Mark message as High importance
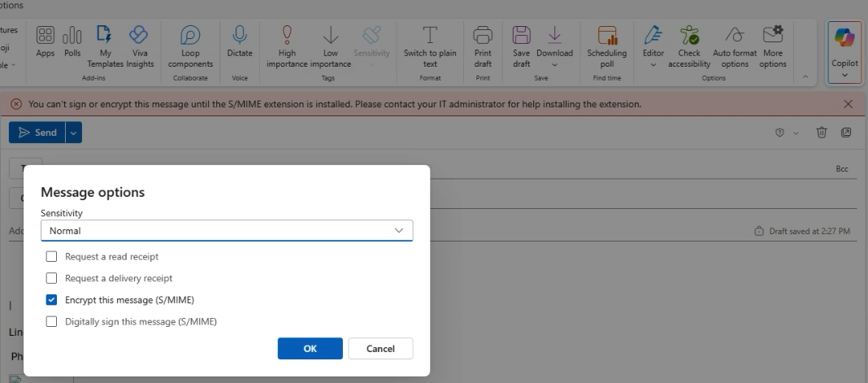Viewport: 868px width, 383px height. [x=287, y=46]
